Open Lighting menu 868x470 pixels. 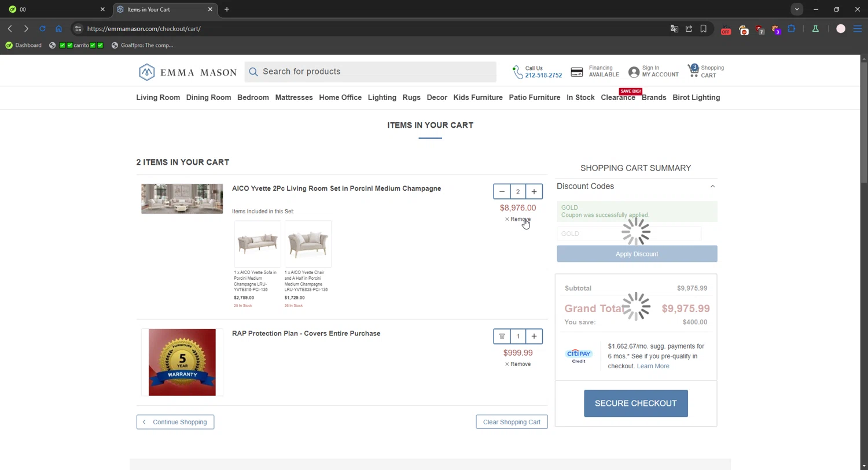pos(382,97)
